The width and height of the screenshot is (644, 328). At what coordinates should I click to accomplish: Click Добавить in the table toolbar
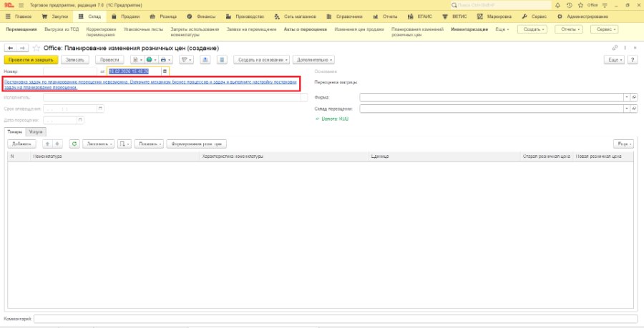tap(21, 144)
